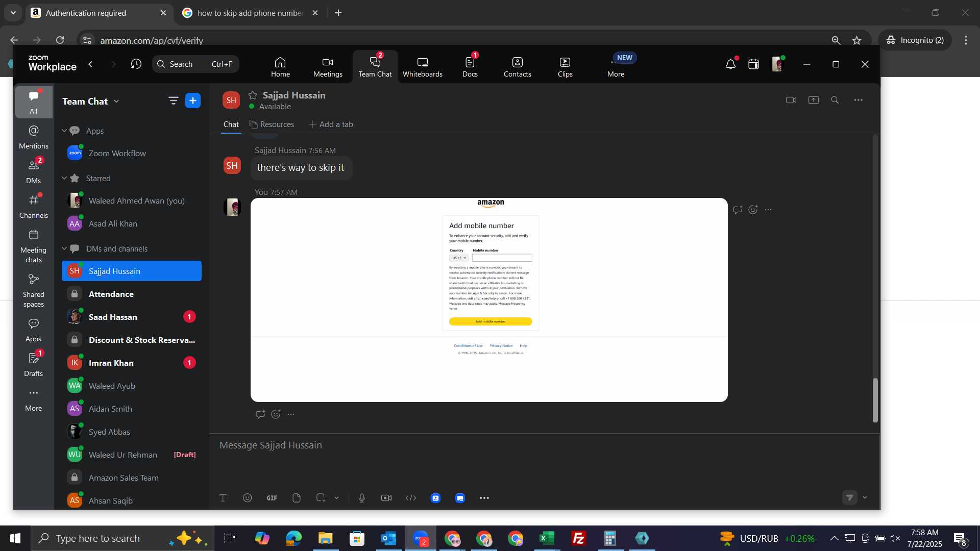Open Excel from the taskbar
This screenshot has width=980, height=551.
[x=547, y=538]
